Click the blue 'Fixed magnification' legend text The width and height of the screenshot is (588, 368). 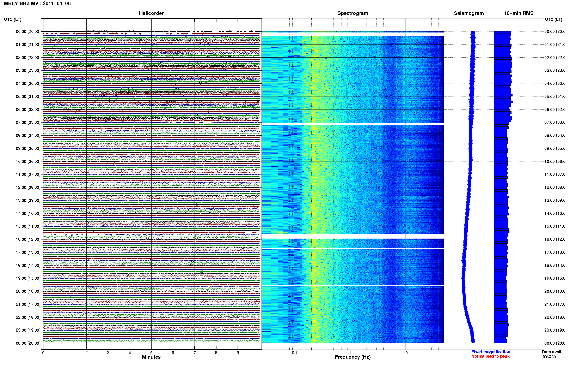[491, 352]
